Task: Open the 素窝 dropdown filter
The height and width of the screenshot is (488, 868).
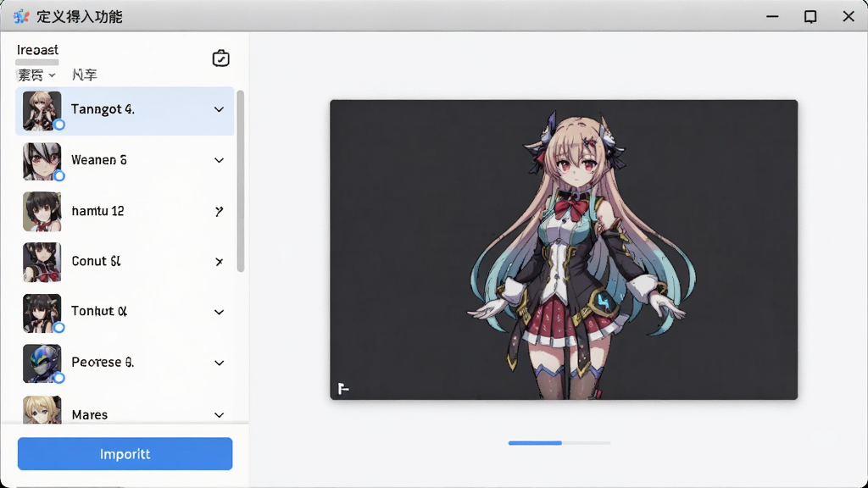Action: (36, 75)
